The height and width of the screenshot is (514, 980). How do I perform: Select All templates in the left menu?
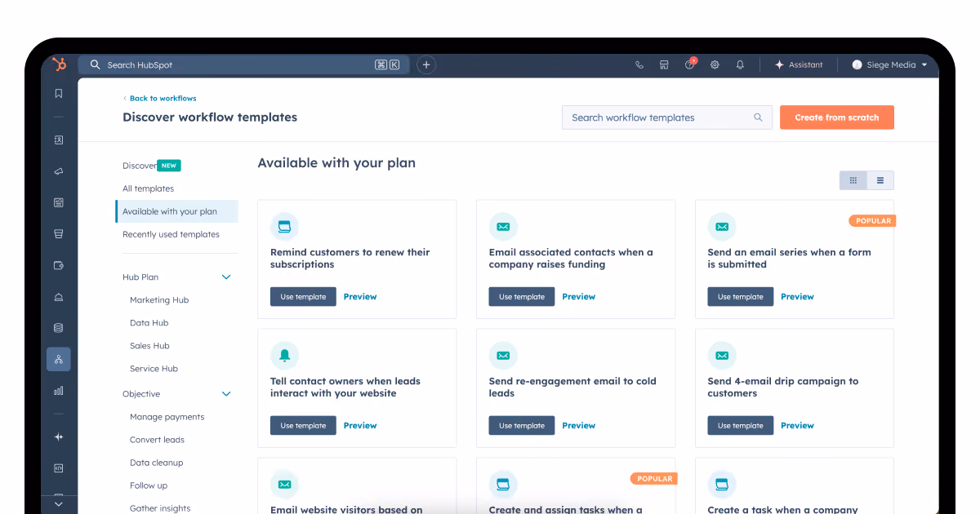148,188
